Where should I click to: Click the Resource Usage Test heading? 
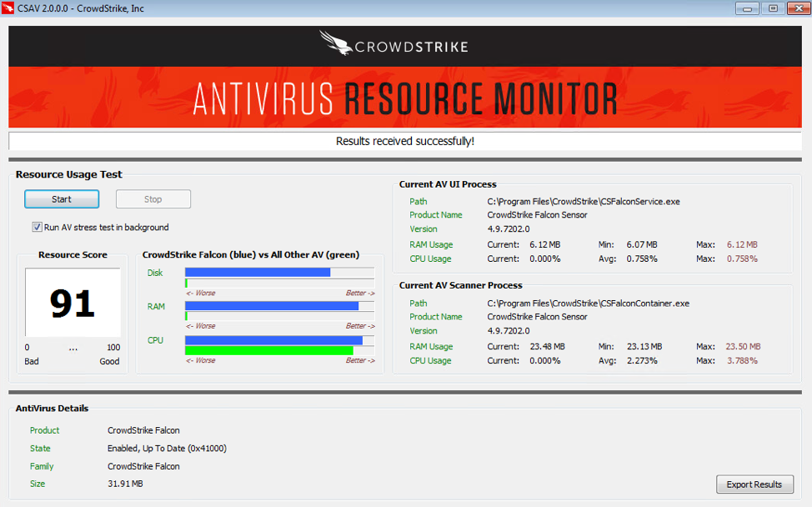(x=69, y=174)
